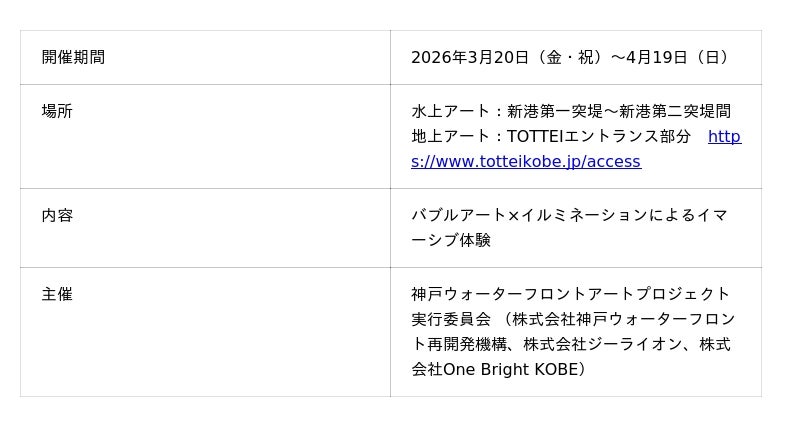The height and width of the screenshot is (427, 800).
Task: Open the totteikobe.jp access link
Action: (525, 161)
